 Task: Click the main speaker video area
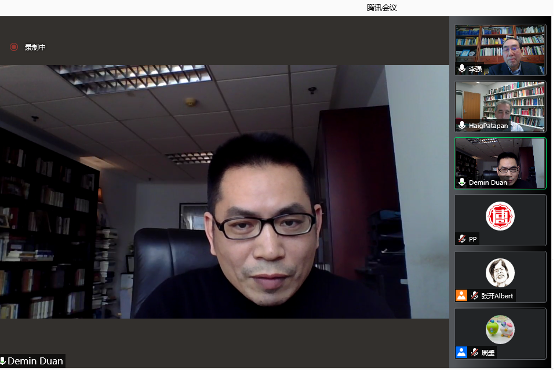[x=224, y=192]
